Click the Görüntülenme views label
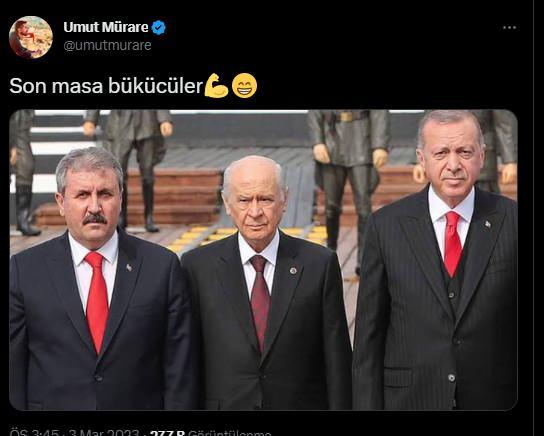The height and width of the screenshot is (436, 544). coord(229,433)
